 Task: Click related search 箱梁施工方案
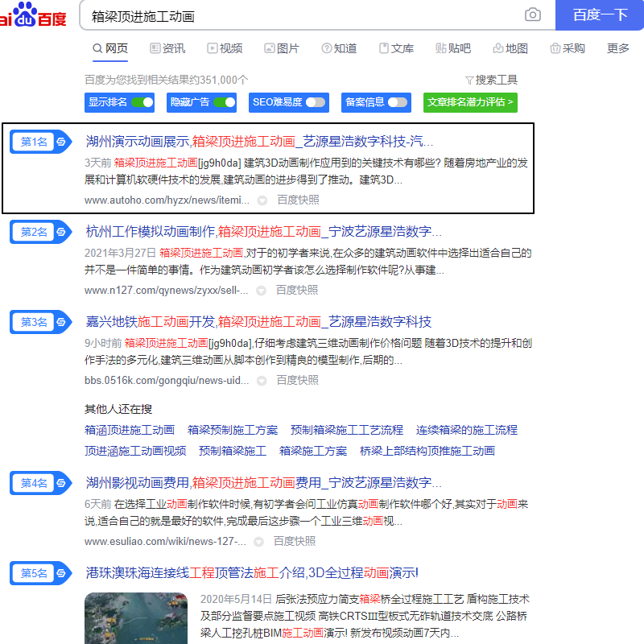313,451
